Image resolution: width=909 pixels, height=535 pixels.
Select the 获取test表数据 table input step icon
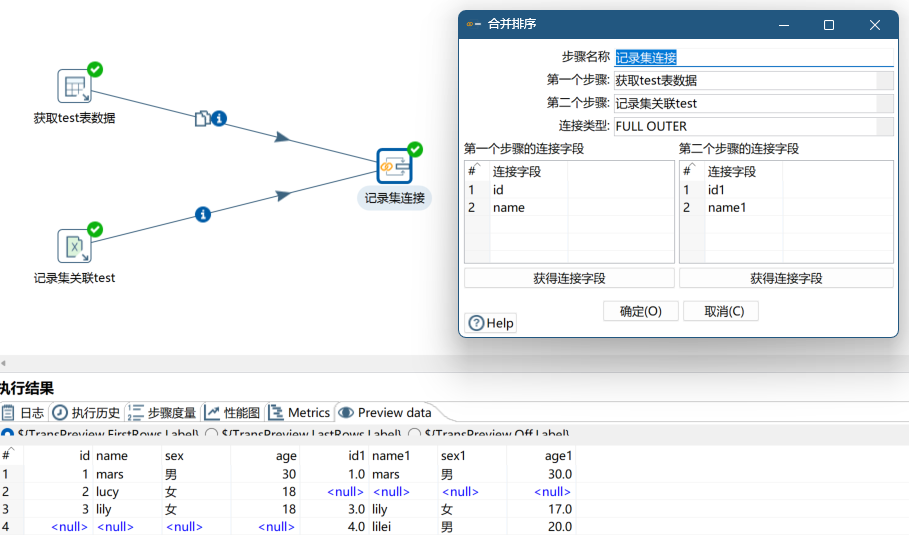pos(74,87)
